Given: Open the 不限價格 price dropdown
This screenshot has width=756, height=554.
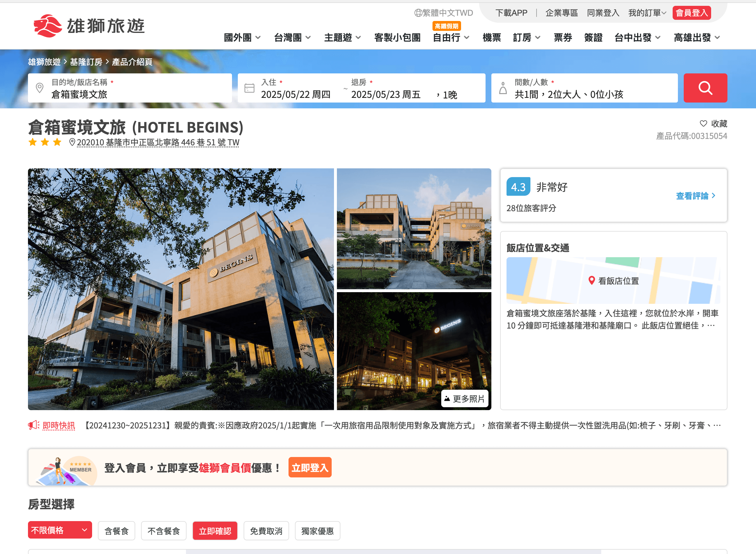Looking at the screenshot, I should [x=60, y=530].
